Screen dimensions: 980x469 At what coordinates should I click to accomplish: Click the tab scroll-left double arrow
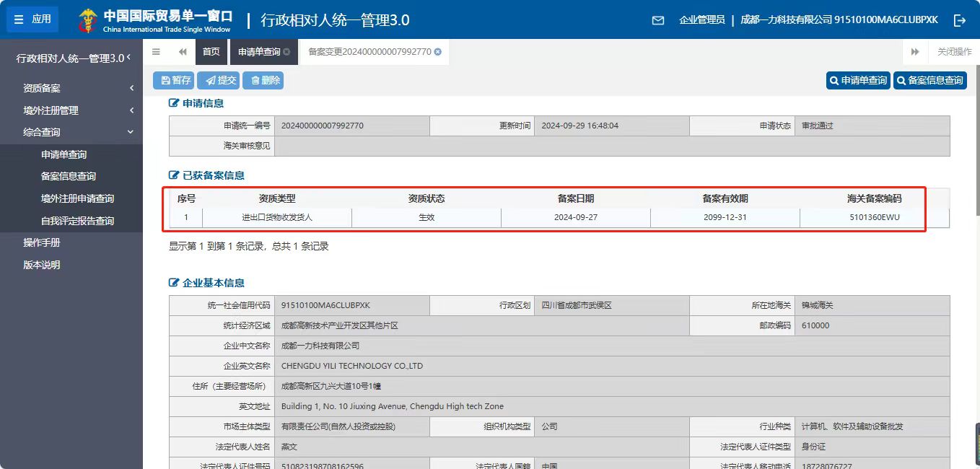click(x=183, y=52)
